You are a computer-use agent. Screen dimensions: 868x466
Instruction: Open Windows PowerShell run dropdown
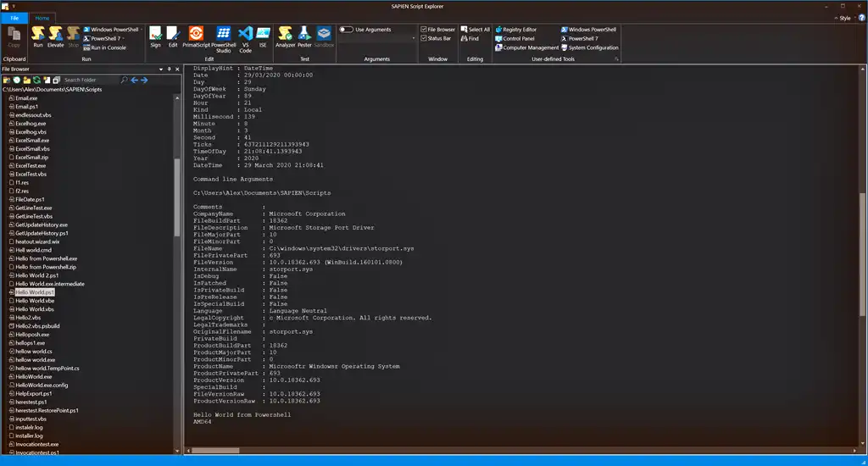142,30
